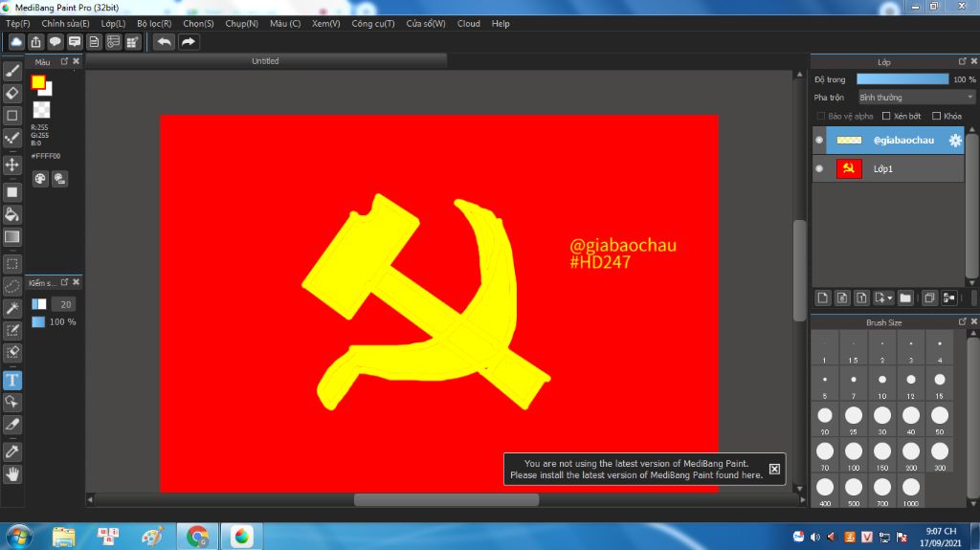Click the document page icon in toolbar
This screenshot has width=980, height=550.
click(94, 42)
